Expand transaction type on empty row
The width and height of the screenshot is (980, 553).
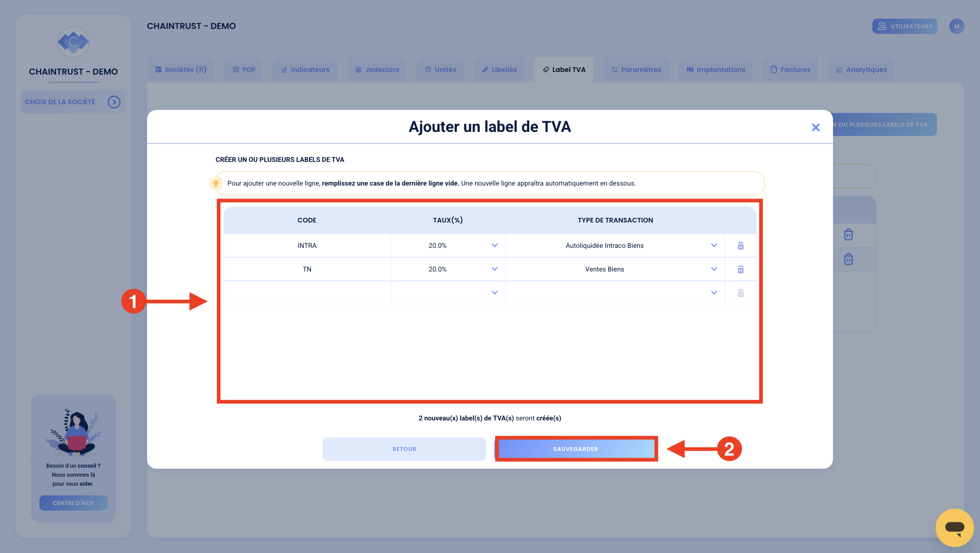(x=714, y=292)
